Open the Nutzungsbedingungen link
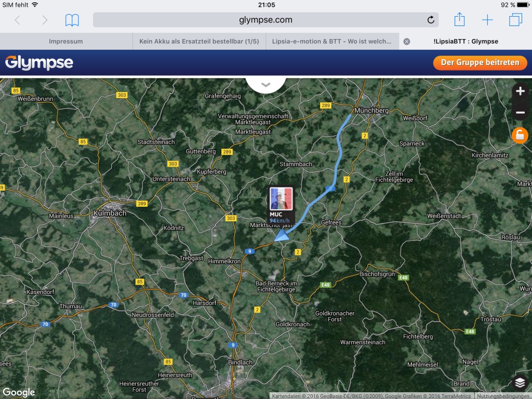 [x=503, y=396]
